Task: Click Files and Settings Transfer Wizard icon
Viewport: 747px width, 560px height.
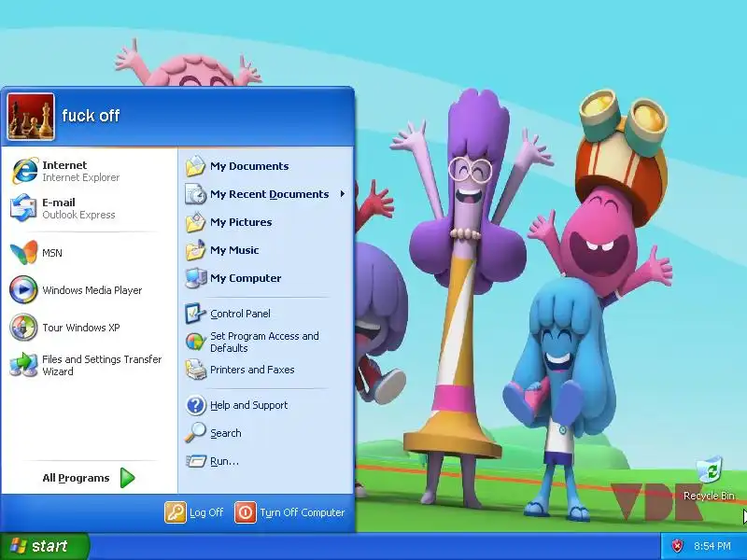Action: (23, 365)
